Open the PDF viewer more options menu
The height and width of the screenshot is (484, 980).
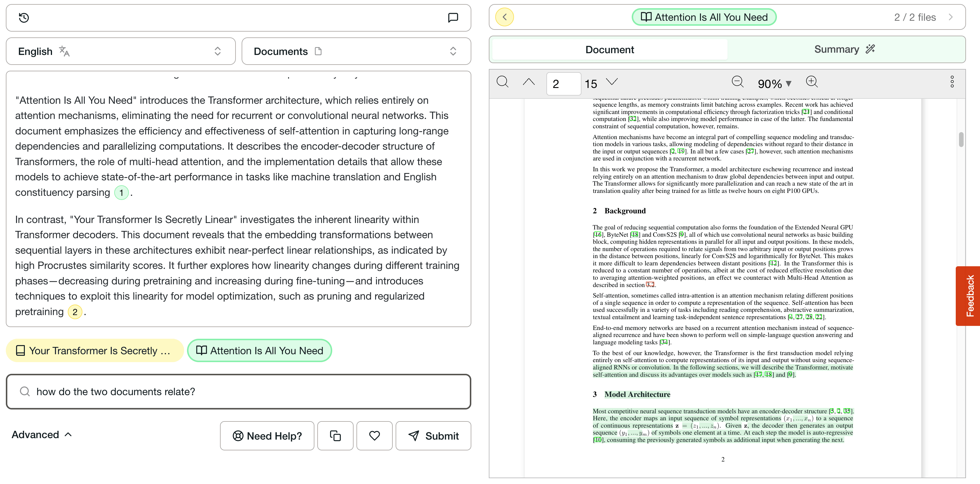(x=952, y=82)
